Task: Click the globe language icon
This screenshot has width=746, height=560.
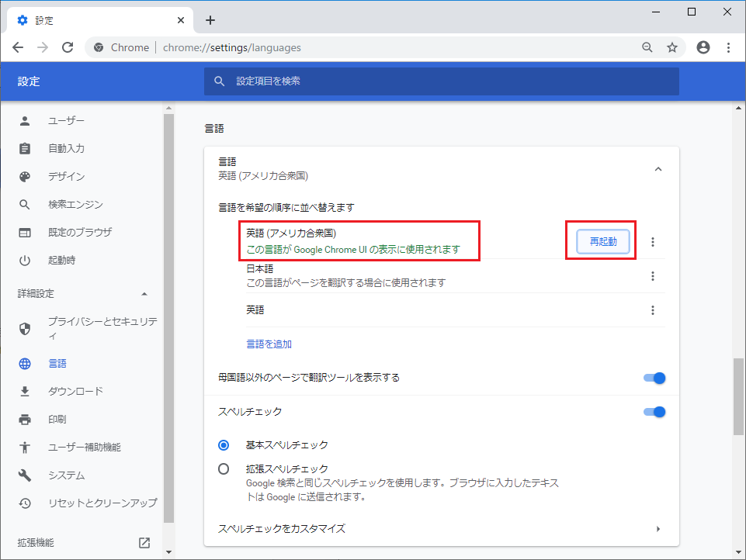Action: click(x=25, y=364)
